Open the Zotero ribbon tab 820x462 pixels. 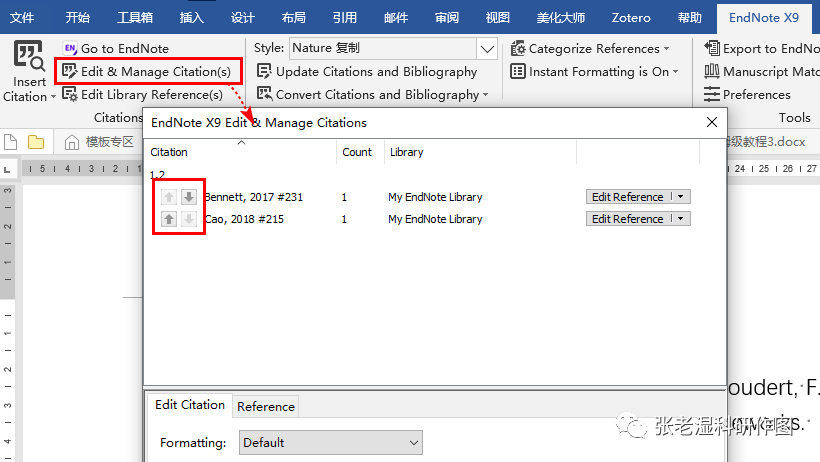click(631, 18)
